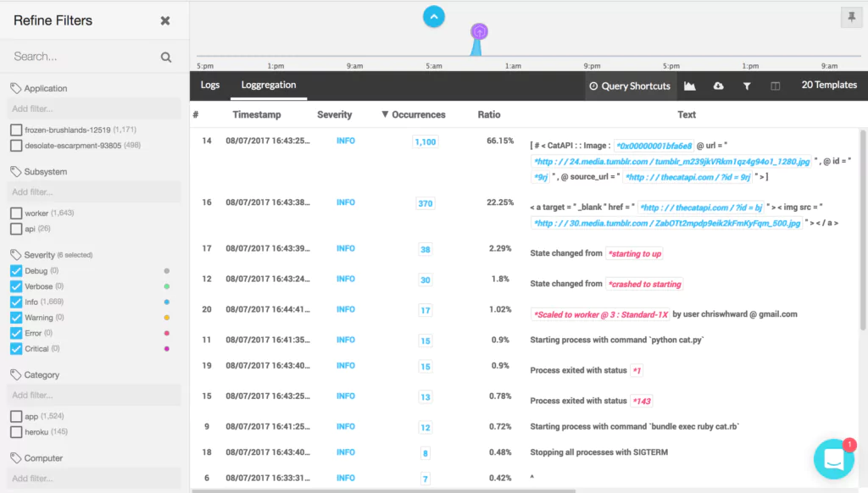Click 'Stopping all processes with SIGTERM' text
The height and width of the screenshot is (493, 868).
tap(599, 452)
